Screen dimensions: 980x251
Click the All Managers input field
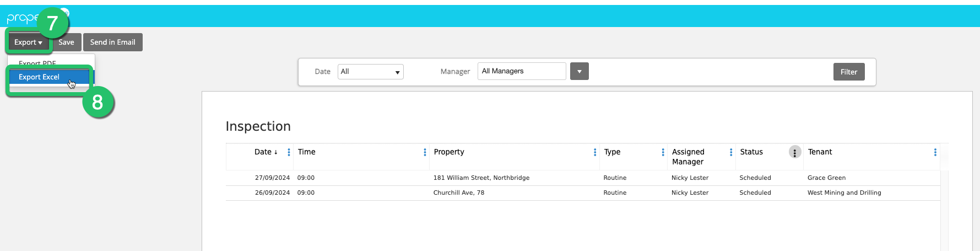(x=522, y=71)
